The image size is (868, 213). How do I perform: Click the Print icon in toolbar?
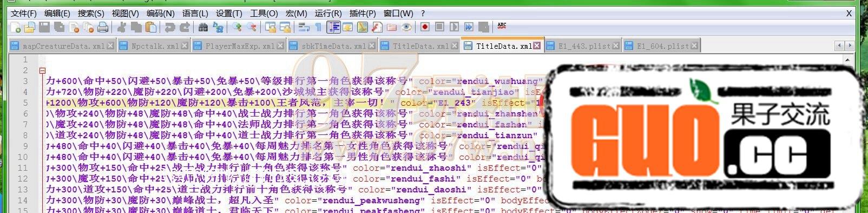103,27
